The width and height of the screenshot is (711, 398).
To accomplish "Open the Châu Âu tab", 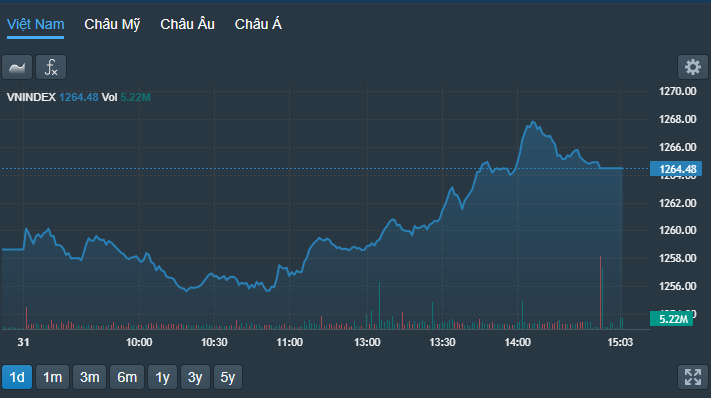I will click(187, 24).
